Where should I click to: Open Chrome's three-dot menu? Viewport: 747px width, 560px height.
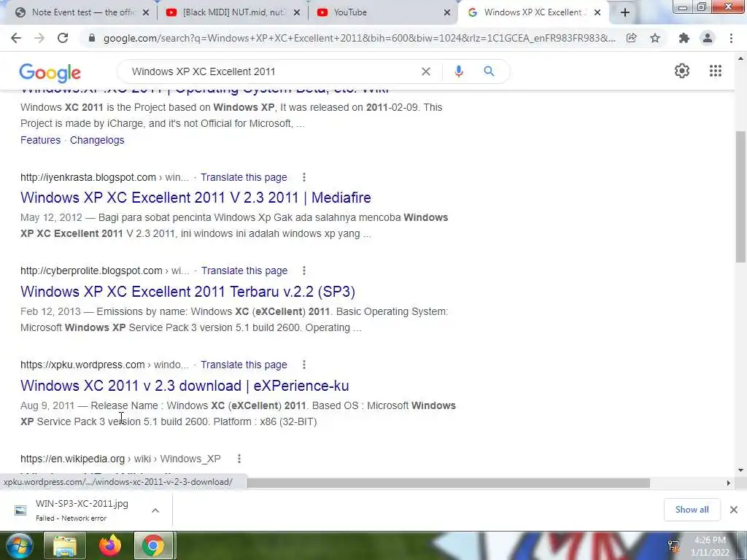[x=731, y=38]
